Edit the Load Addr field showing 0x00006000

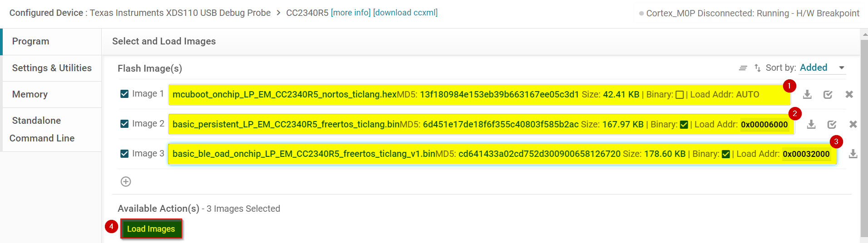pos(764,125)
